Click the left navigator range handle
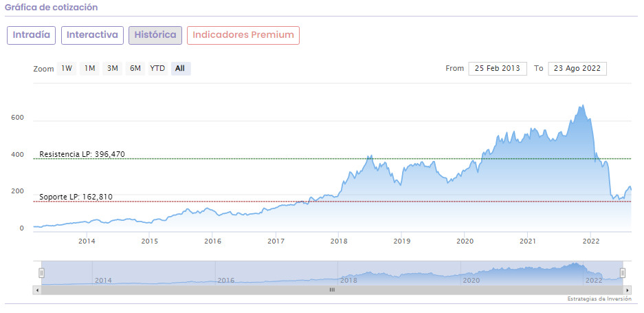Viewport: 644px width, 313px height. coord(41,273)
